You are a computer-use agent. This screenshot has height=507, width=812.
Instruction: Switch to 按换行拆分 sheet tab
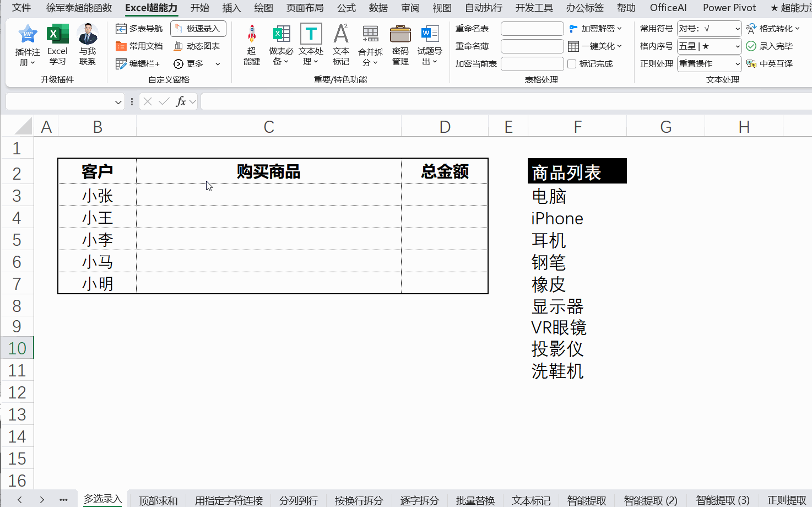pyautogui.click(x=359, y=500)
